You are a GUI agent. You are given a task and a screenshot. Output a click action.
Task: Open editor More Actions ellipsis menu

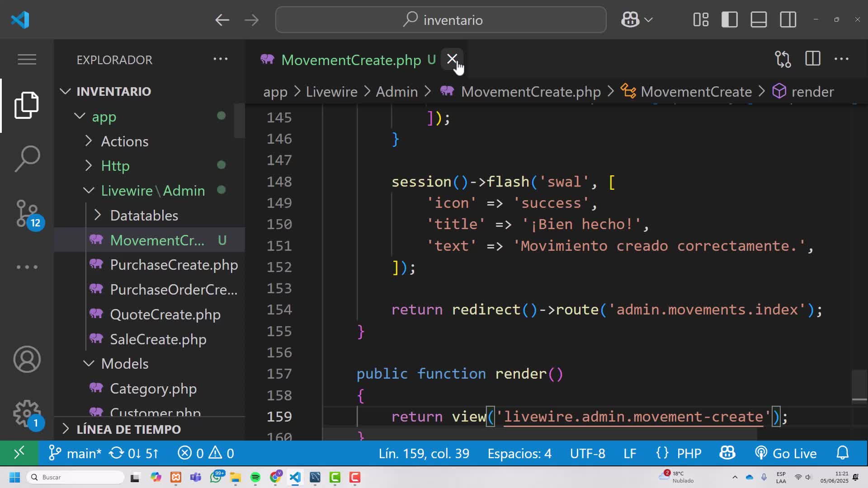[x=841, y=59]
